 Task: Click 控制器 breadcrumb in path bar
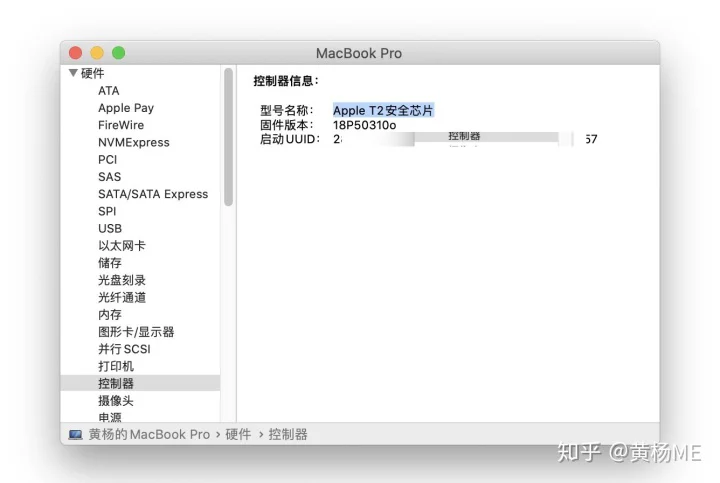(288, 434)
